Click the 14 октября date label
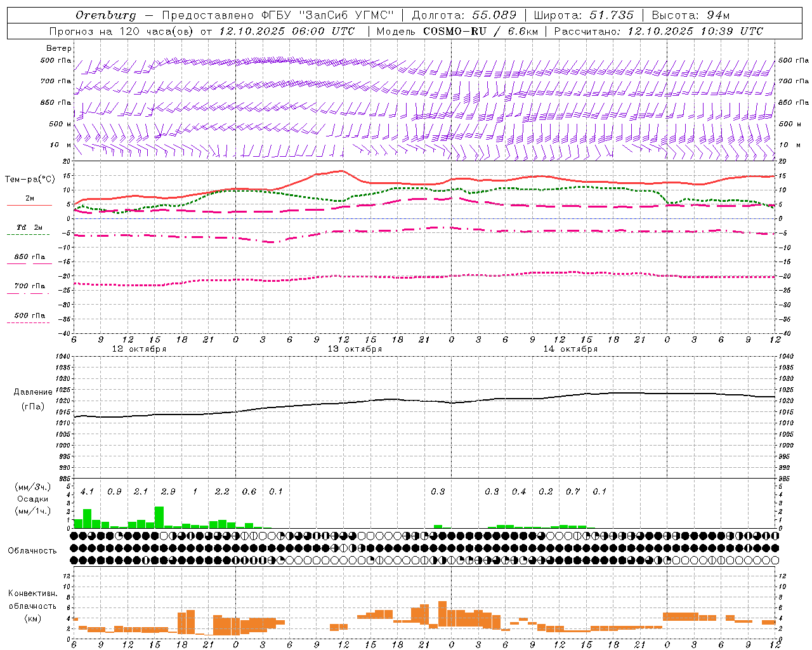Screen dimensions: 812x650 click(570, 349)
